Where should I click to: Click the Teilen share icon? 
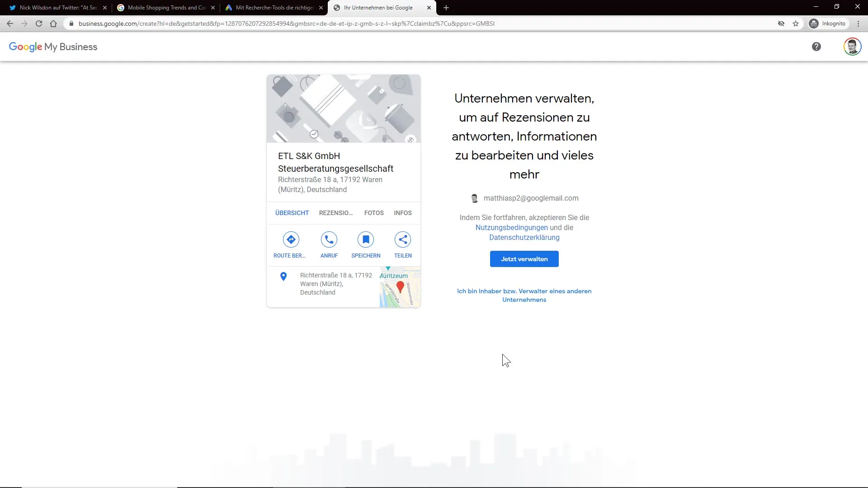click(x=403, y=239)
